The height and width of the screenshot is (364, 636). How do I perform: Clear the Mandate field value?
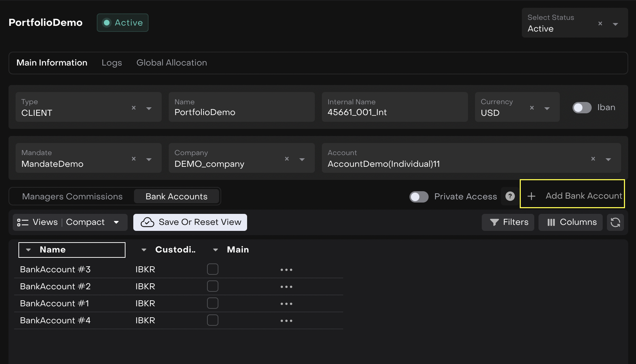click(x=134, y=159)
